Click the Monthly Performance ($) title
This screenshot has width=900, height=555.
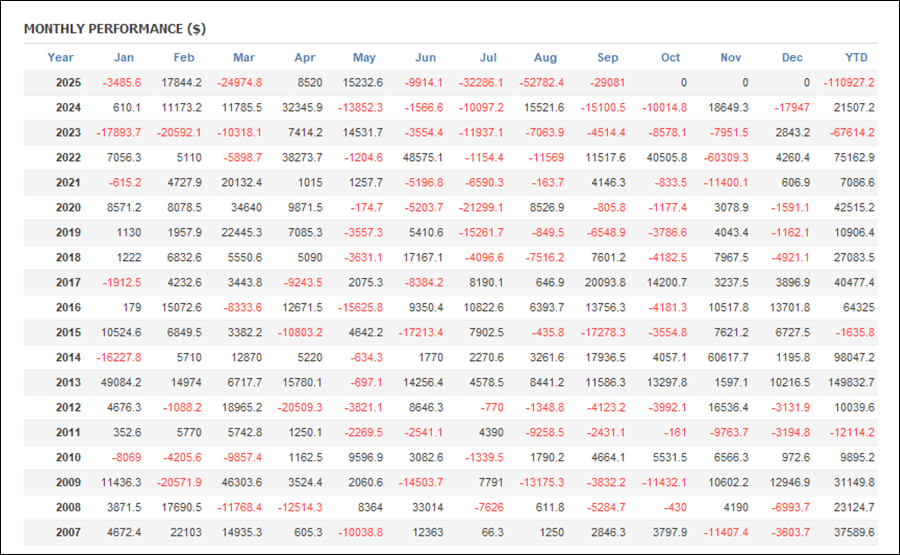coord(115,28)
